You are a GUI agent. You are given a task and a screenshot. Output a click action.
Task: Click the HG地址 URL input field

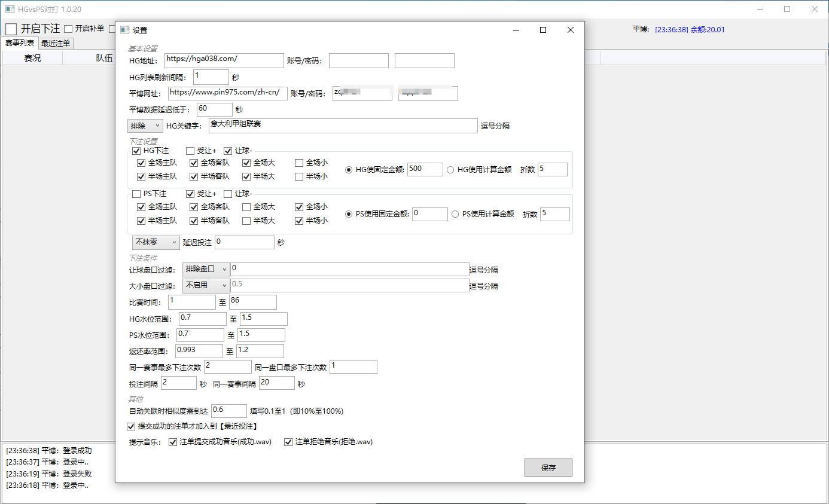tap(224, 60)
